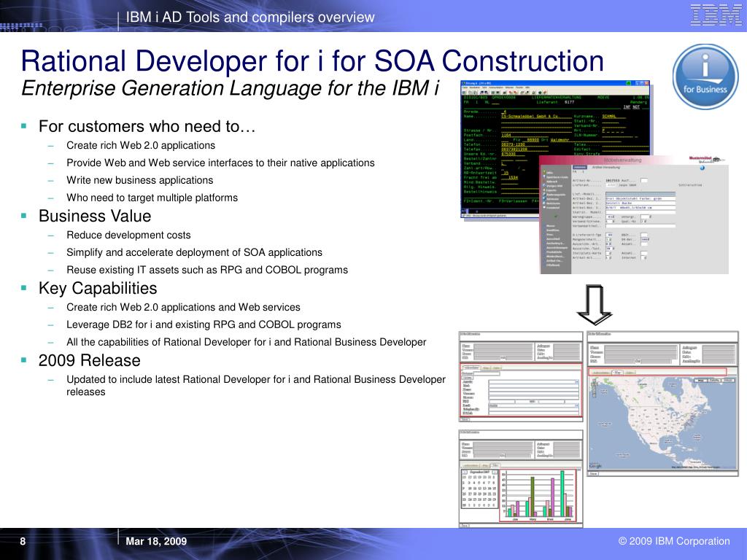Click the slide number 8 in the footer
The height and width of the screenshot is (560, 747).
coord(23,542)
